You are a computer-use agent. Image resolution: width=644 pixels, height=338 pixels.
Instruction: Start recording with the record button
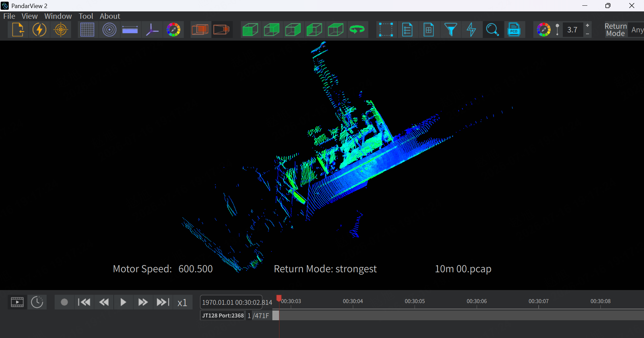tap(64, 302)
